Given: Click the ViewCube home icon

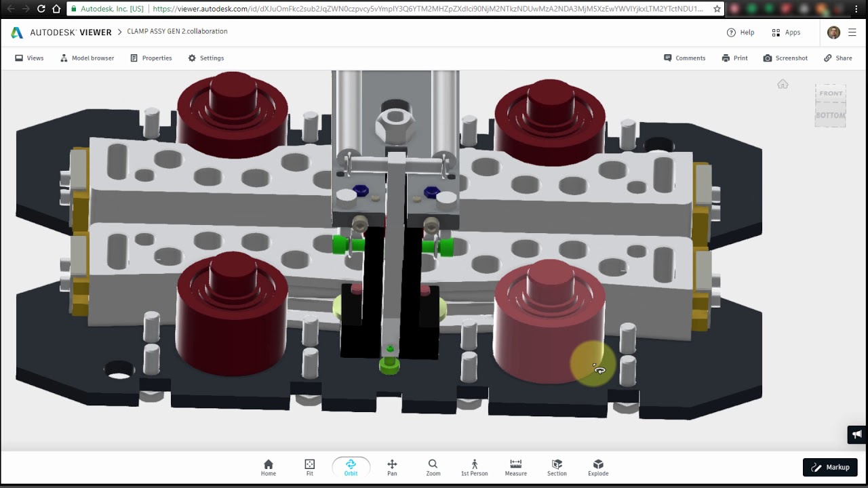Looking at the screenshot, I should pyautogui.click(x=783, y=84).
